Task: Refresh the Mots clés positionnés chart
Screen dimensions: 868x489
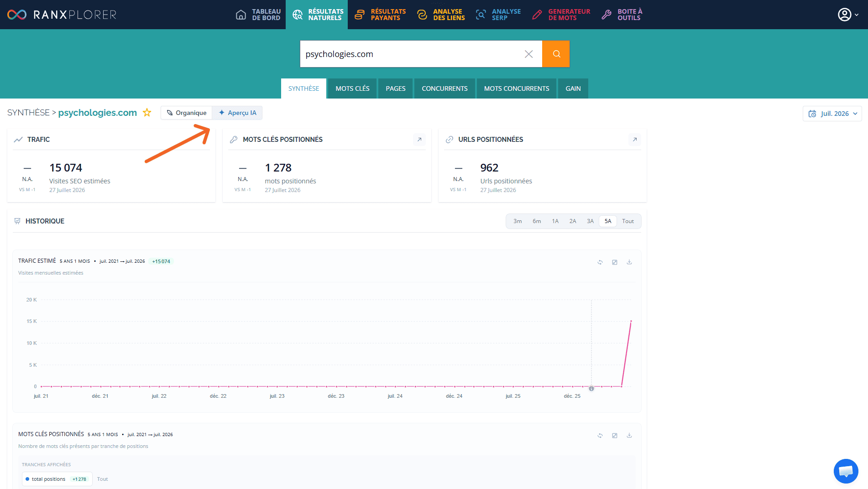Action: 600,436
